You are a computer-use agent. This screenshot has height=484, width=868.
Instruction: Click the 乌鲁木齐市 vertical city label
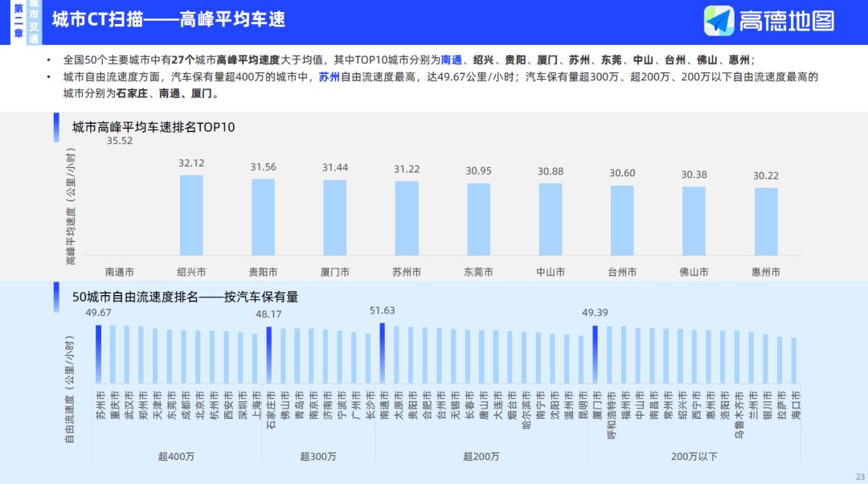coord(739,415)
